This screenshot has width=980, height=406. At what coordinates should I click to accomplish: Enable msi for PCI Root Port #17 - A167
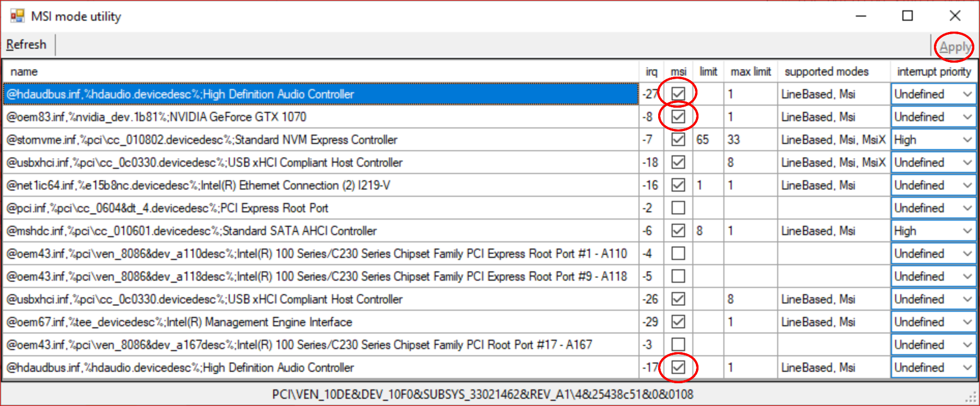pos(678,344)
